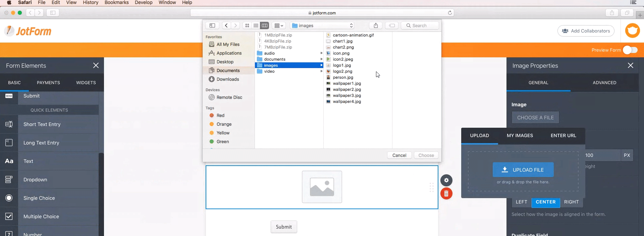Select the Dropdown form element icon
Screen dimensions: 644x236
9,180
